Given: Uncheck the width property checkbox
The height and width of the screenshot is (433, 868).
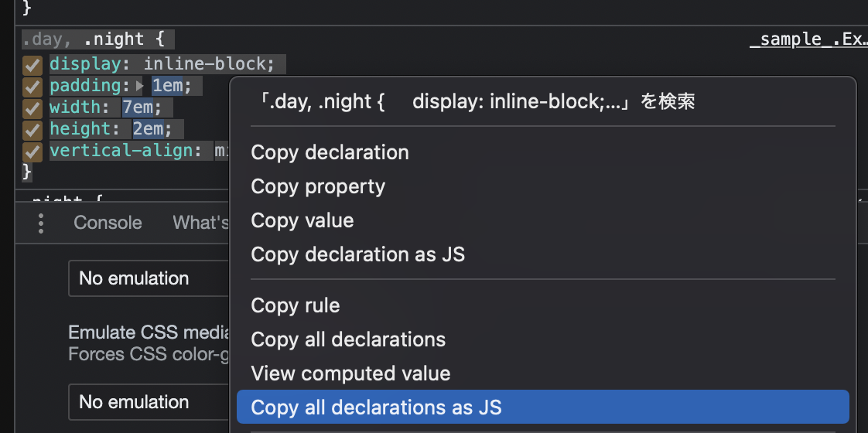Looking at the screenshot, I should (32, 107).
